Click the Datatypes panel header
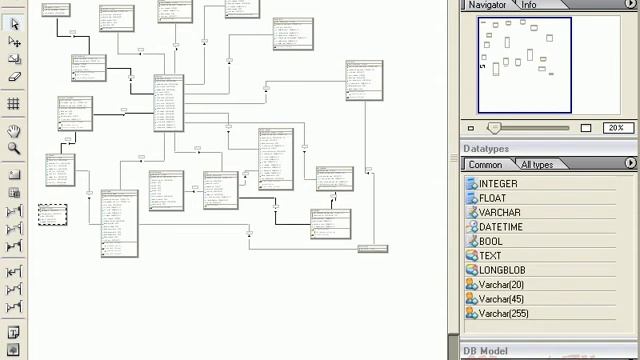Screen dimensions: 640x360 point(549,149)
